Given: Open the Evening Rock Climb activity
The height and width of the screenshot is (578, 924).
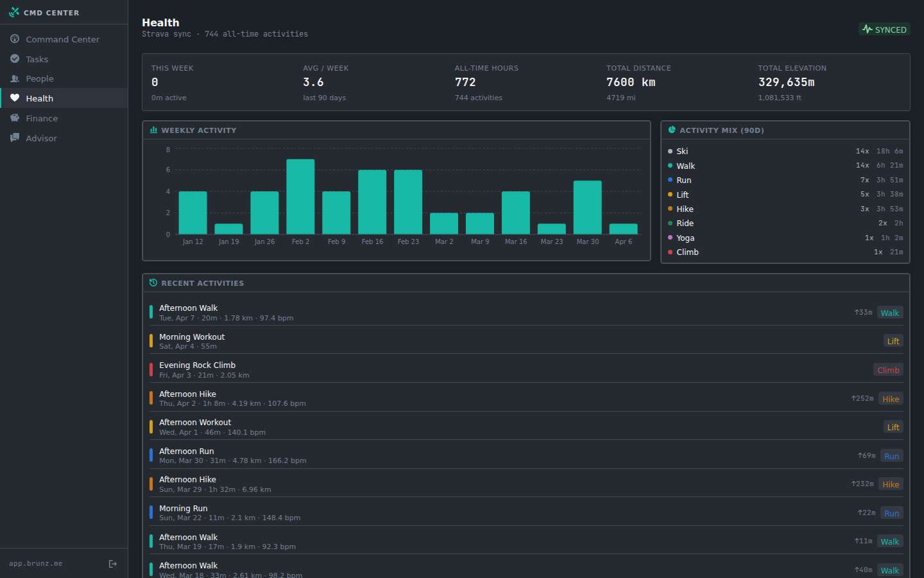Looking at the screenshot, I should (x=526, y=370).
